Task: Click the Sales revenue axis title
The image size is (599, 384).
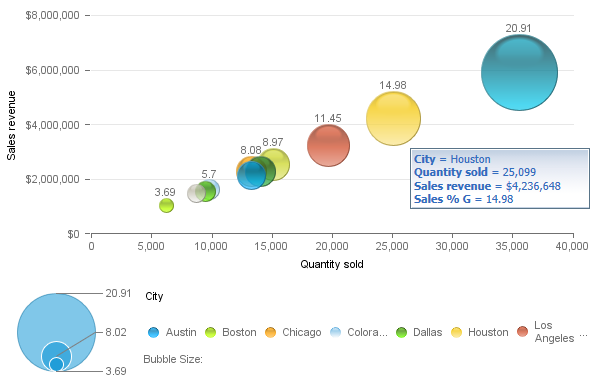Action: 11,125
